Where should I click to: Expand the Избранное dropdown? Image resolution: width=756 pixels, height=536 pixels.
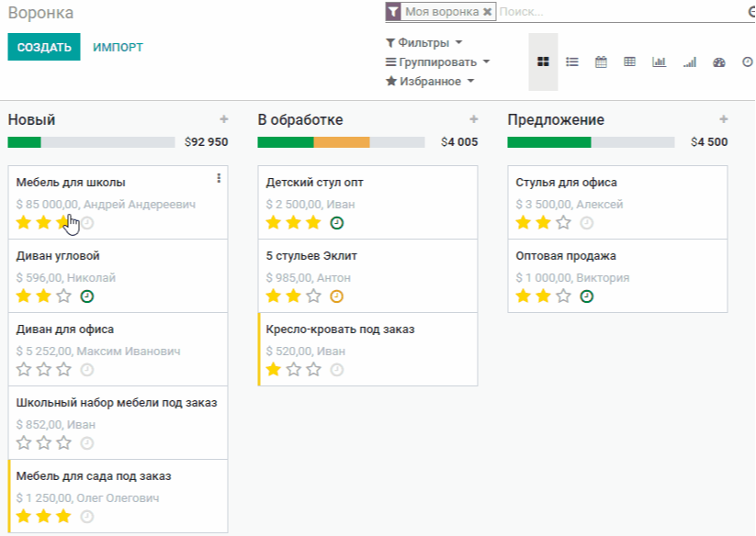click(430, 82)
